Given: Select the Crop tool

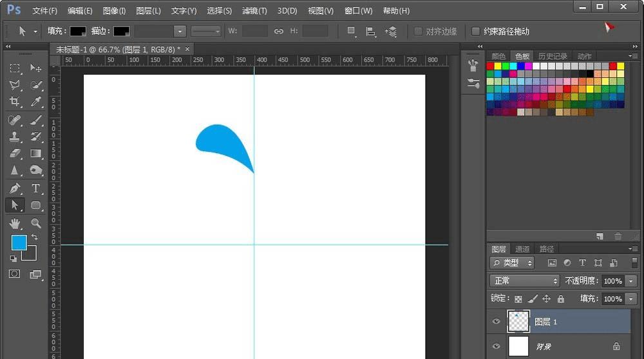Looking at the screenshot, I should pos(15,102).
